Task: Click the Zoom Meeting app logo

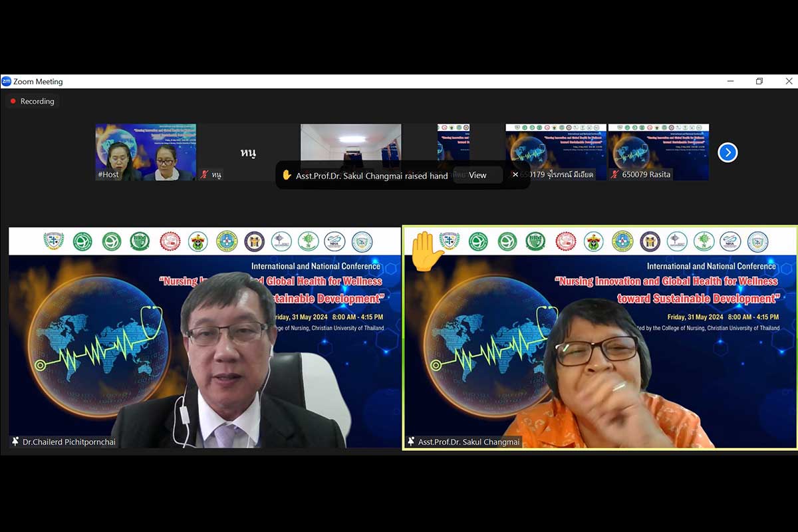Action: tap(7, 82)
